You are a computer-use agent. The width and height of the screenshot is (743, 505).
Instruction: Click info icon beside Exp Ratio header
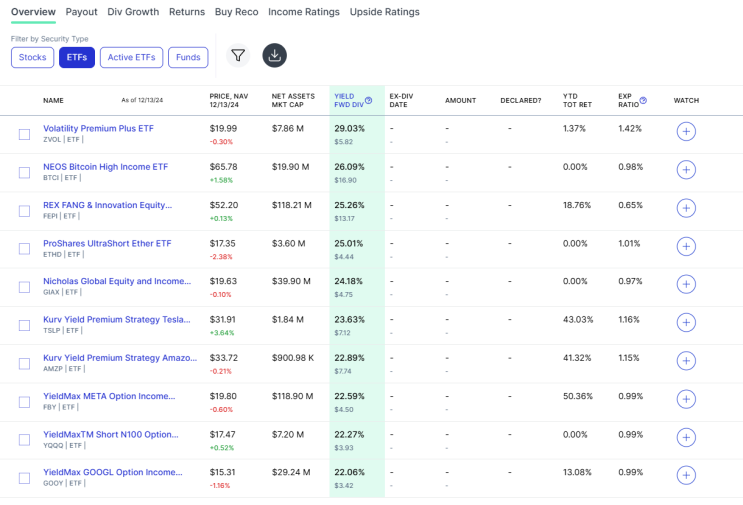[x=643, y=100]
